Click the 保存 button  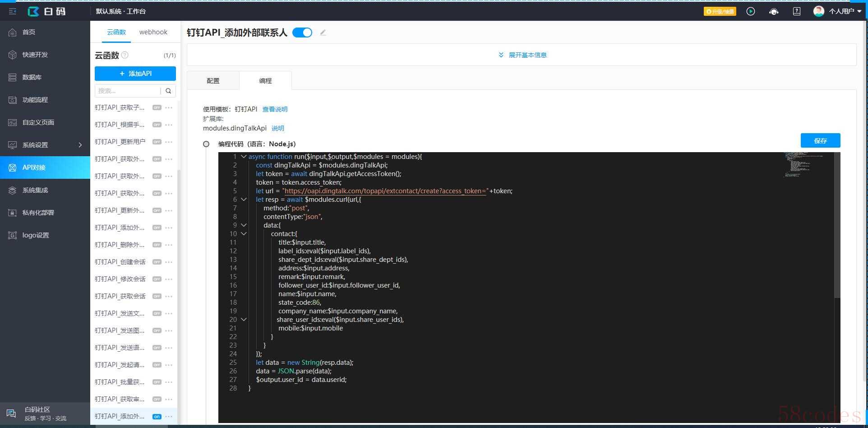point(820,140)
